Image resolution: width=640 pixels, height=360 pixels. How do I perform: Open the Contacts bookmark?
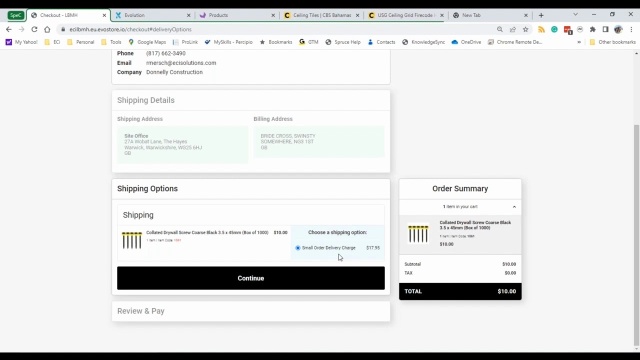click(x=381, y=42)
